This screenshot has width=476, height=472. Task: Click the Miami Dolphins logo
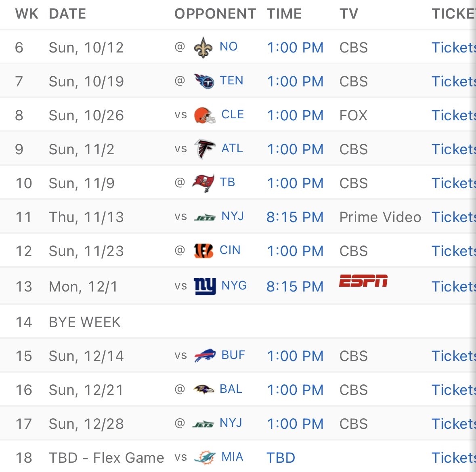tap(205, 457)
